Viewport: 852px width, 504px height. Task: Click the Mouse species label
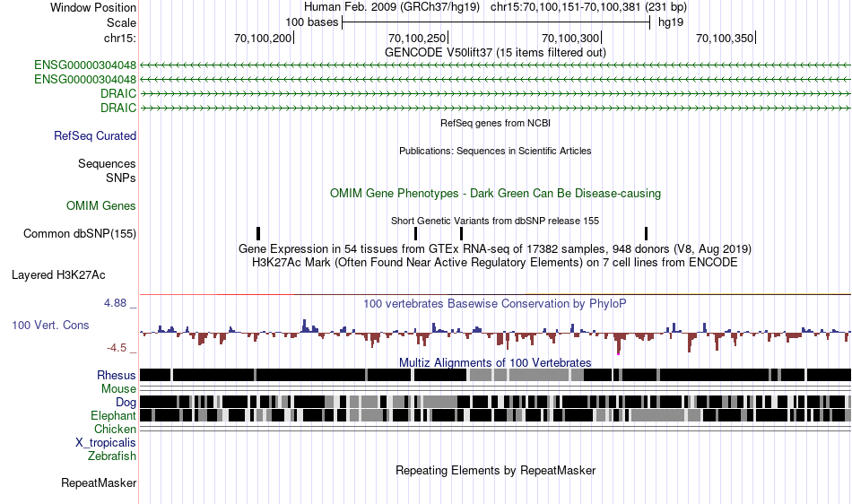[118, 389]
